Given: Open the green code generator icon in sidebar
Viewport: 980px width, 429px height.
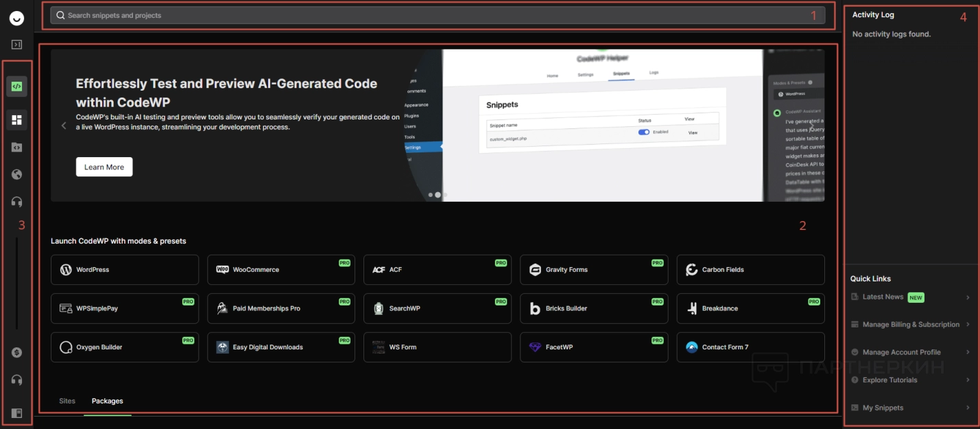Looking at the screenshot, I should [x=17, y=86].
